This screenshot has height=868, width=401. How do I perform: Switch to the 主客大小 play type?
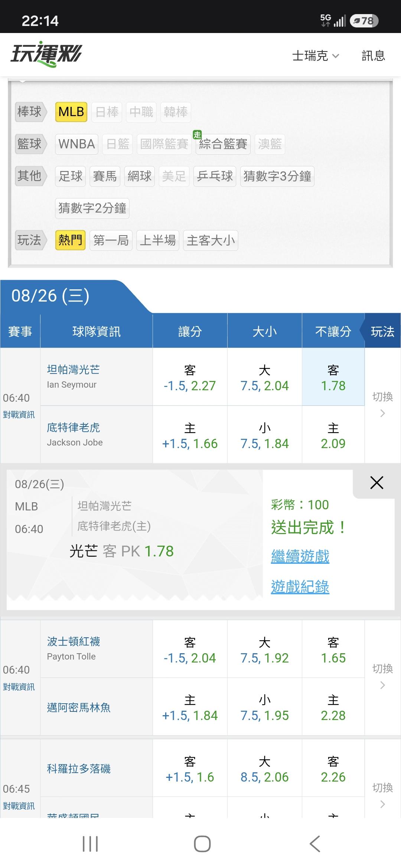[211, 240]
